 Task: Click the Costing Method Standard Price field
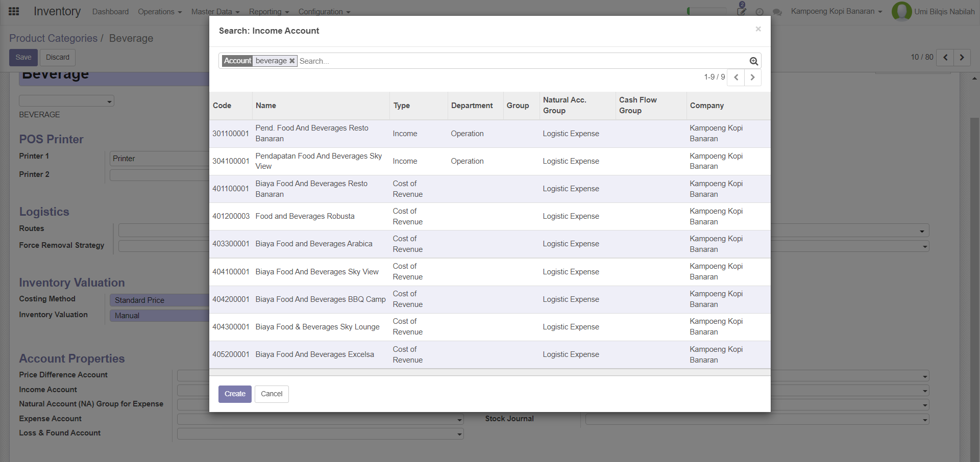pyautogui.click(x=159, y=300)
